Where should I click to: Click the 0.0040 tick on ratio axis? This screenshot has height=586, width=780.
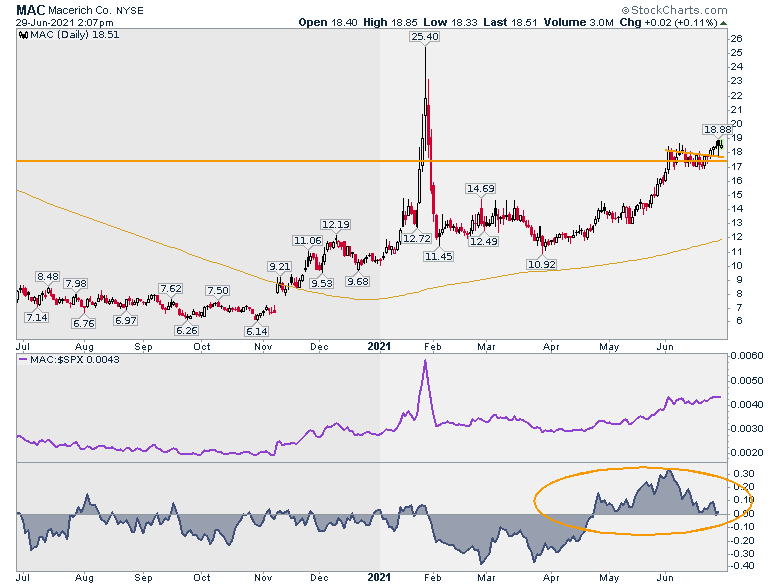tap(747, 404)
